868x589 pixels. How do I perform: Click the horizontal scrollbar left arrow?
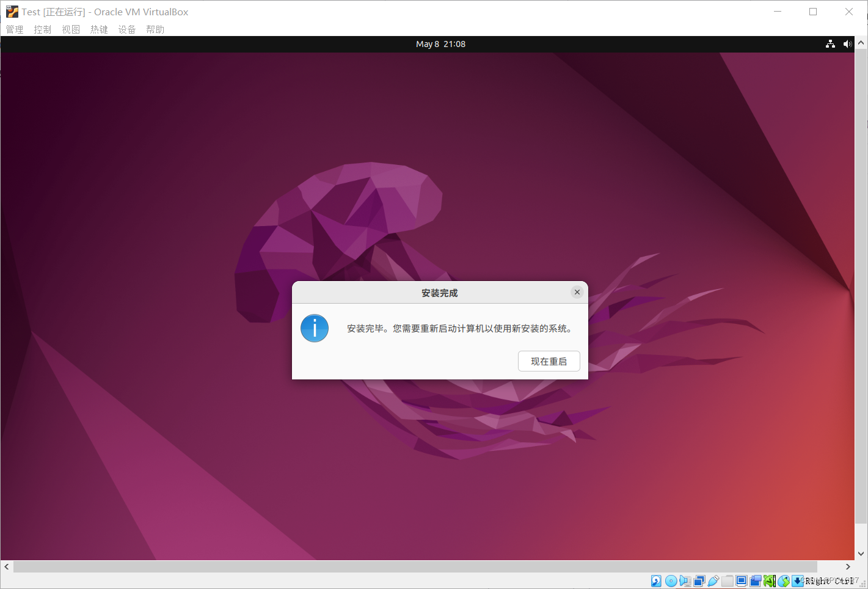click(x=7, y=566)
